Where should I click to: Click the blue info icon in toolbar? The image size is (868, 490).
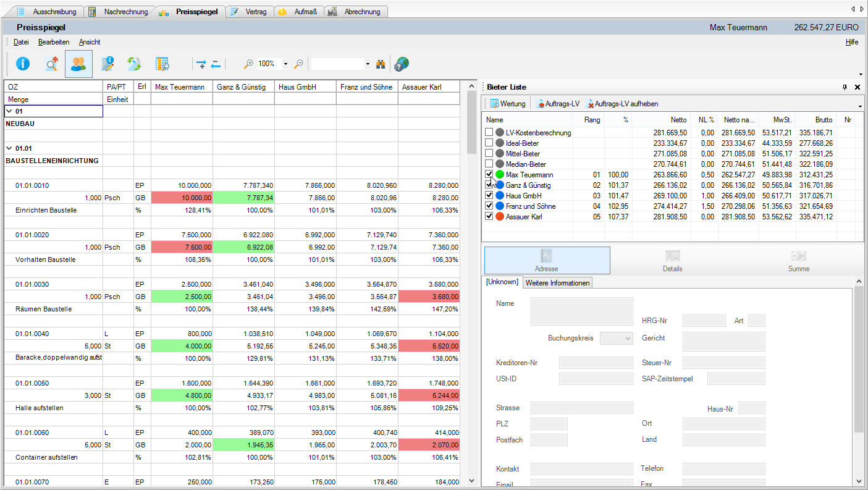(x=23, y=64)
